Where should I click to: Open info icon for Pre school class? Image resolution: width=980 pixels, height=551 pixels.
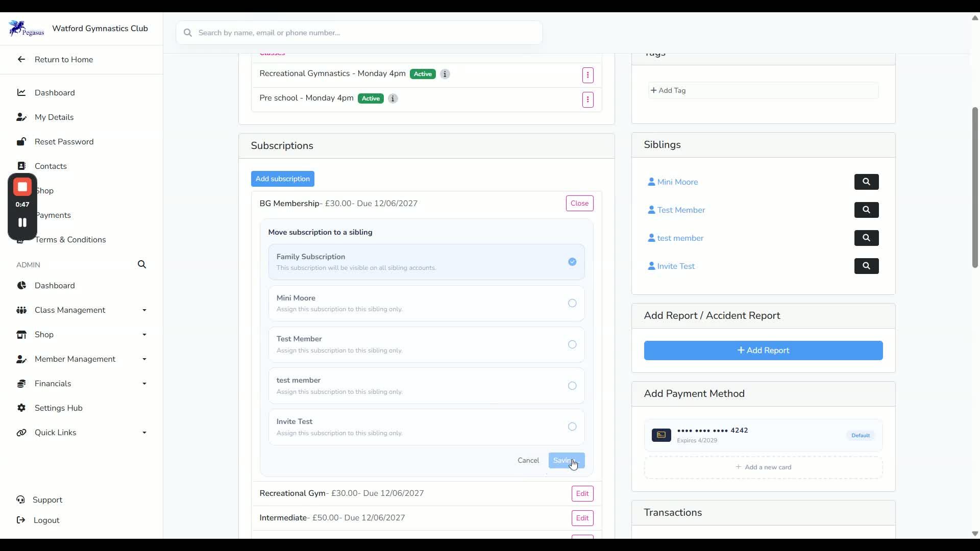pos(393,98)
